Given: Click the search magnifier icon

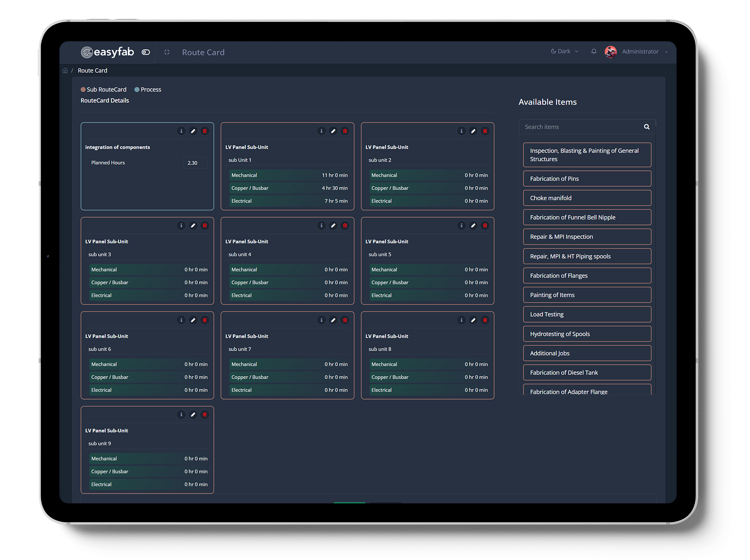Looking at the screenshot, I should tap(647, 127).
